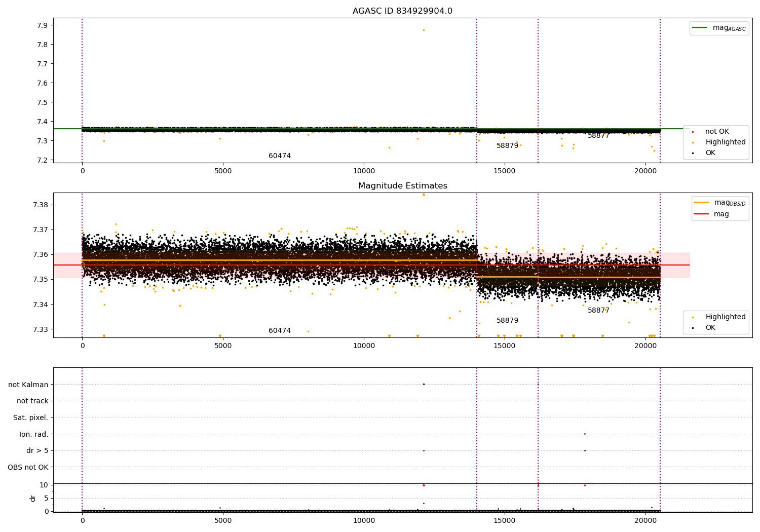760x532 pixels.
Task: Click the 10 tick on the dr axis
Action: tap(44, 485)
